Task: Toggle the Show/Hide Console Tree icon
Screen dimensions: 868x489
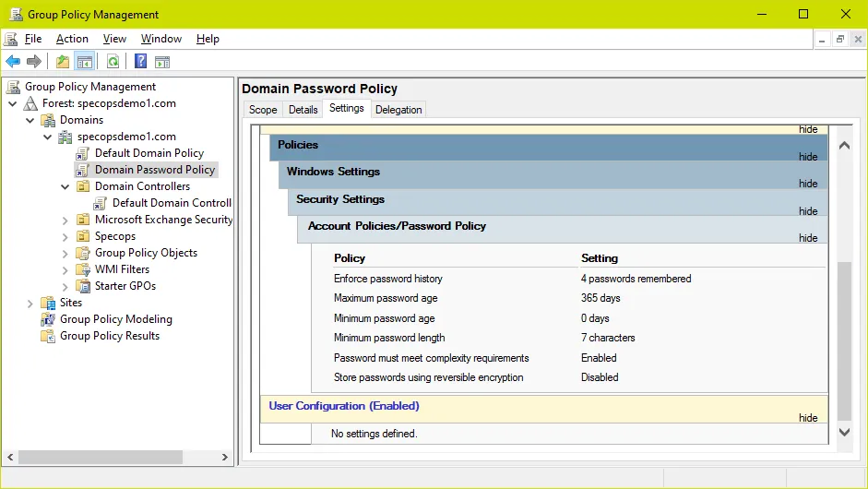Action: pos(85,62)
